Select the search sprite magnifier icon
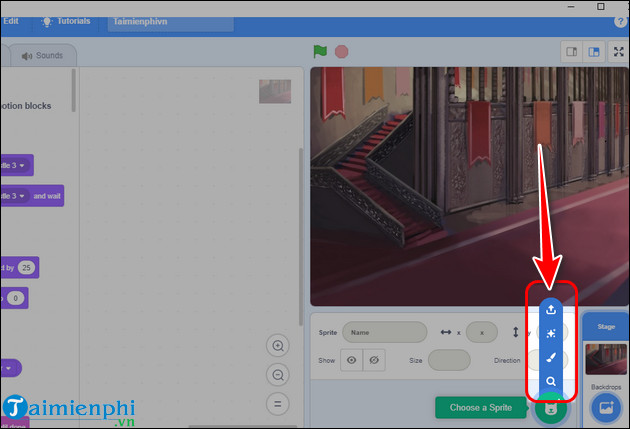Image resolution: width=630 pixels, height=429 pixels. tap(551, 381)
